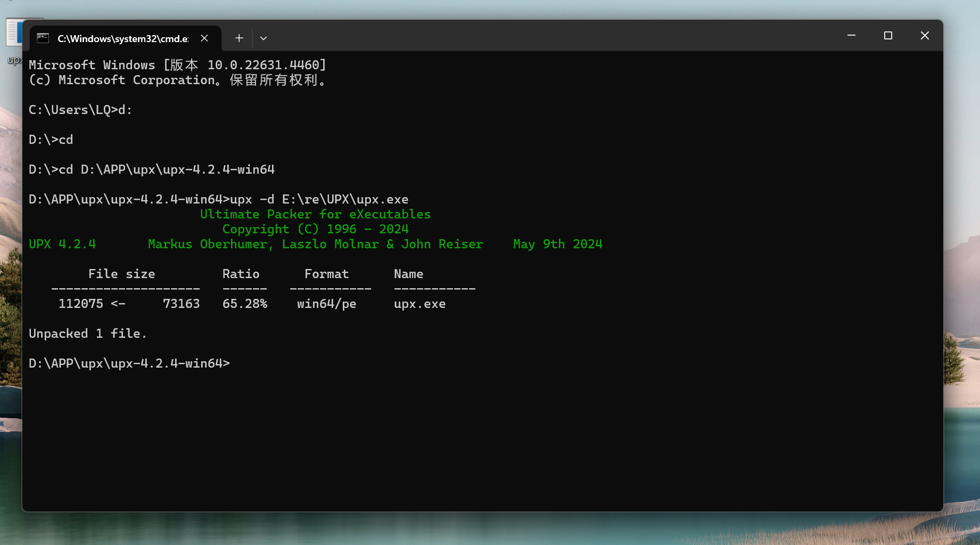Click the 'Ratio' column header
This screenshot has width=980, height=545.
241,274
